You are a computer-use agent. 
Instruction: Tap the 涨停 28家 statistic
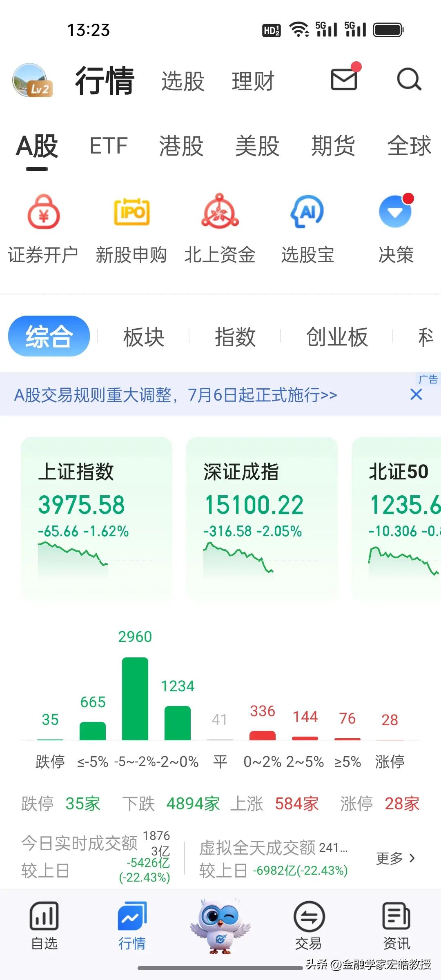pos(380,804)
